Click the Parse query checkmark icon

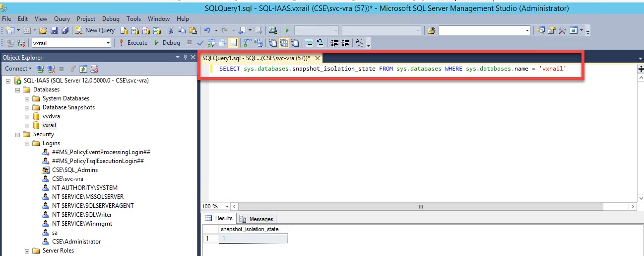pos(200,43)
